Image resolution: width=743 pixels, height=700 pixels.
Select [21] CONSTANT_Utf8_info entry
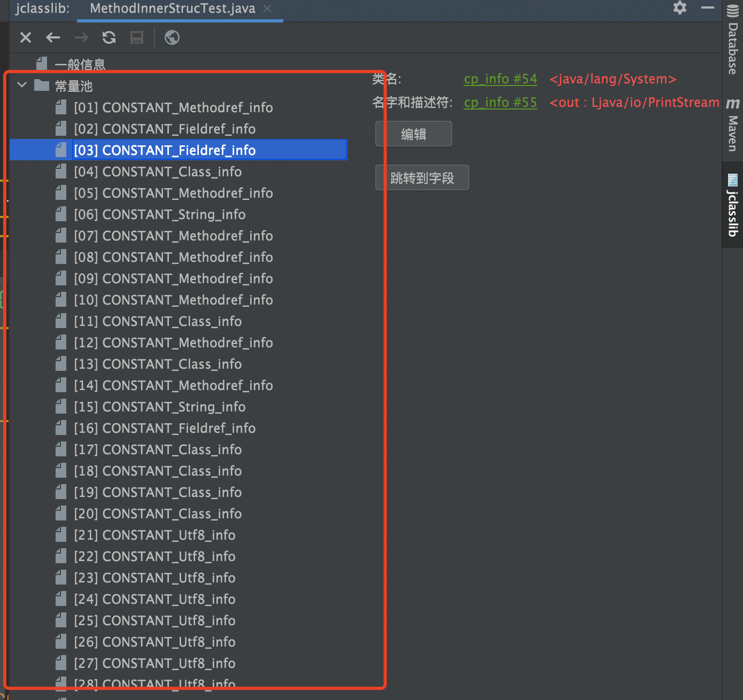(154, 535)
